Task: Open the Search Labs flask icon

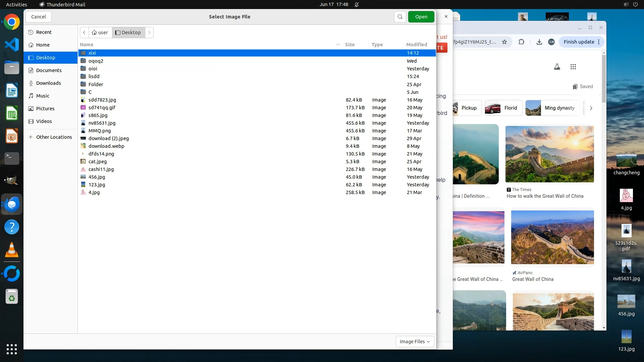Action: coord(557,67)
